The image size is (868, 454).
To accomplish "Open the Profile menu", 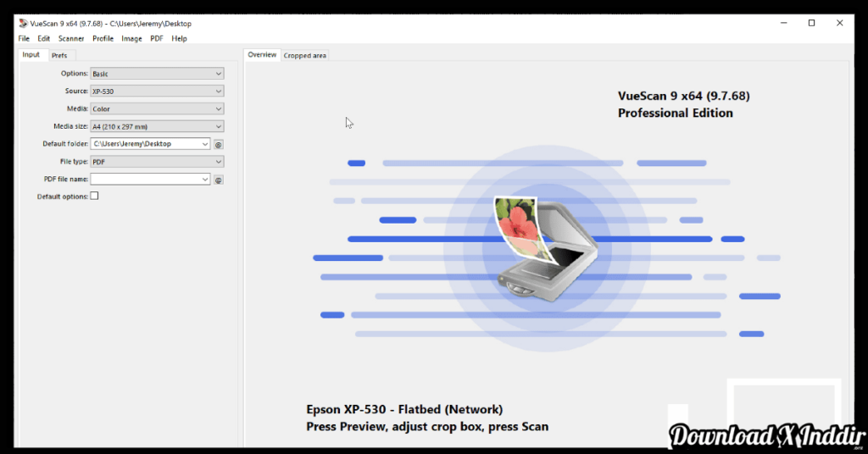I will pos(103,38).
